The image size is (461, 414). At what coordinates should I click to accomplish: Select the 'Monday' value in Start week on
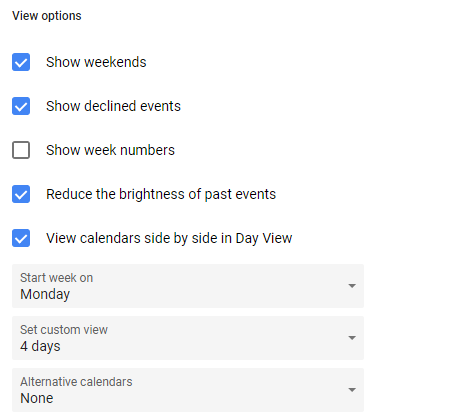click(45, 295)
